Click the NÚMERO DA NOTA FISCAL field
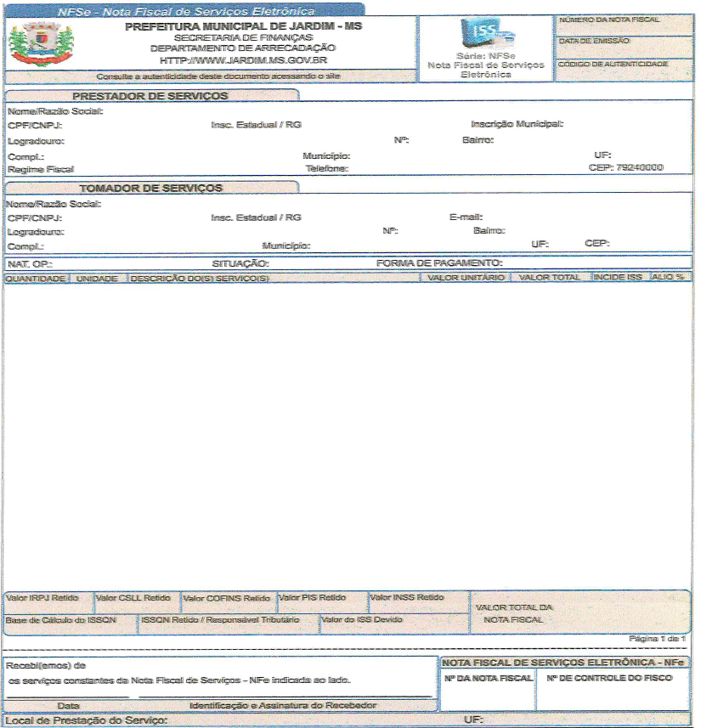701x728 pixels. pos(622,26)
